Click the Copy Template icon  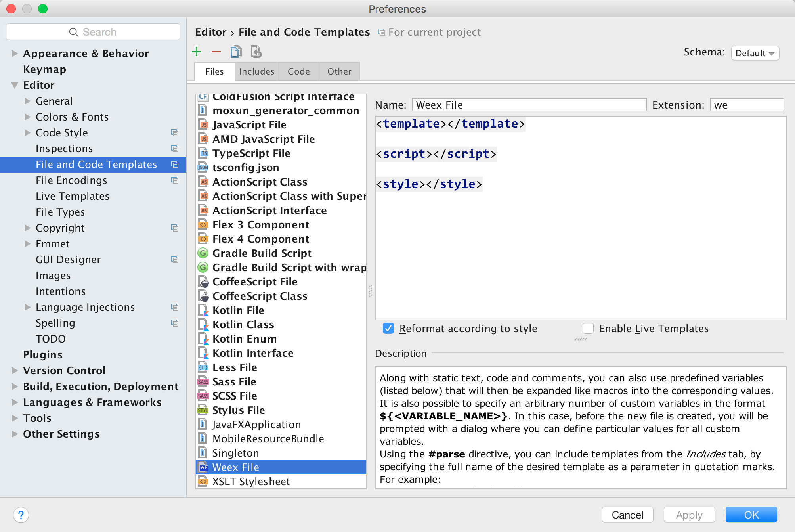pos(236,53)
